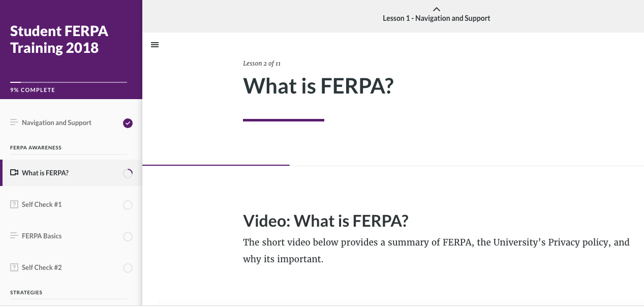Click the question mark icon for Self Check #2
The image size is (644, 308).
pyautogui.click(x=14, y=267)
